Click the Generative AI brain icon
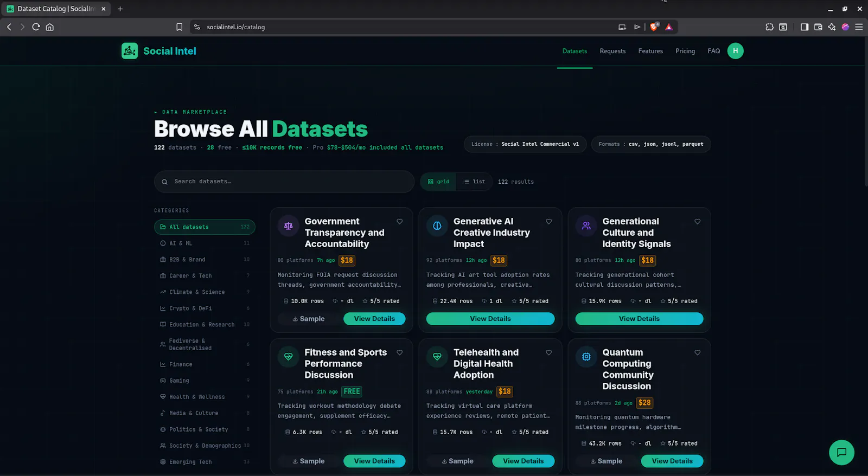 tap(437, 226)
